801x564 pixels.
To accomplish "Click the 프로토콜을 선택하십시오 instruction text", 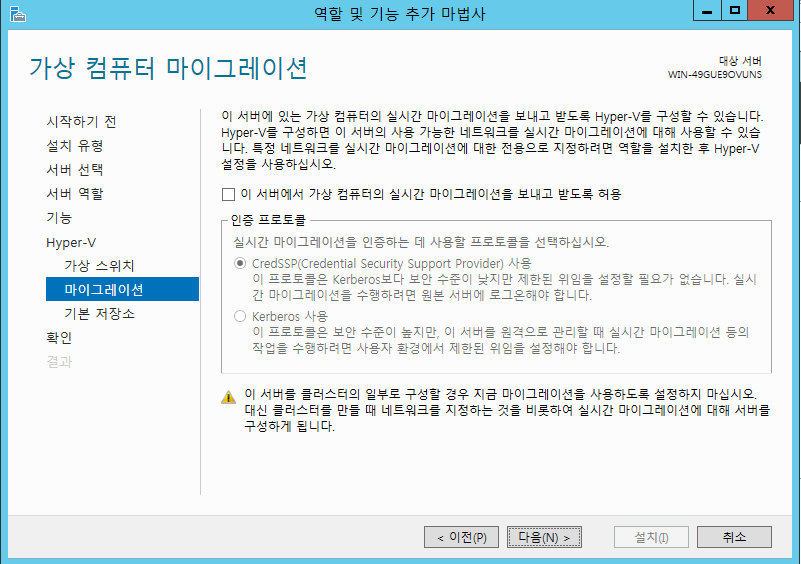I will (421, 242).
